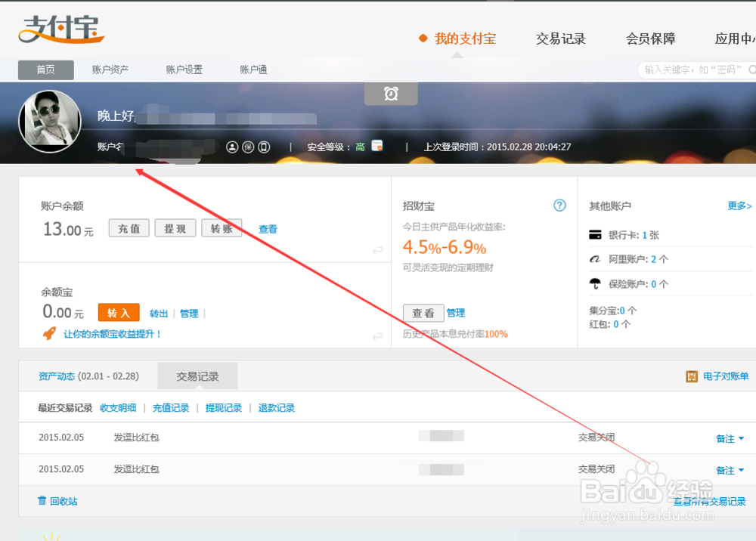Click the 提现 button
756x541 pixels.
(x=175, y=228)
